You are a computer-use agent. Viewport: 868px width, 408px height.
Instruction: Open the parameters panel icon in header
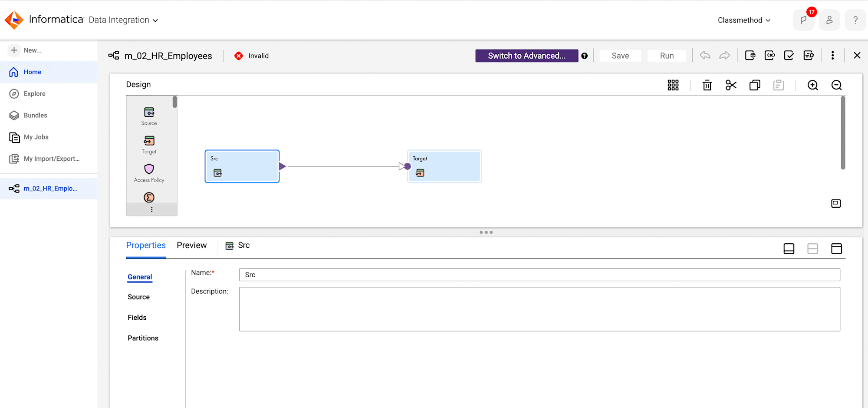click(750, 56)
